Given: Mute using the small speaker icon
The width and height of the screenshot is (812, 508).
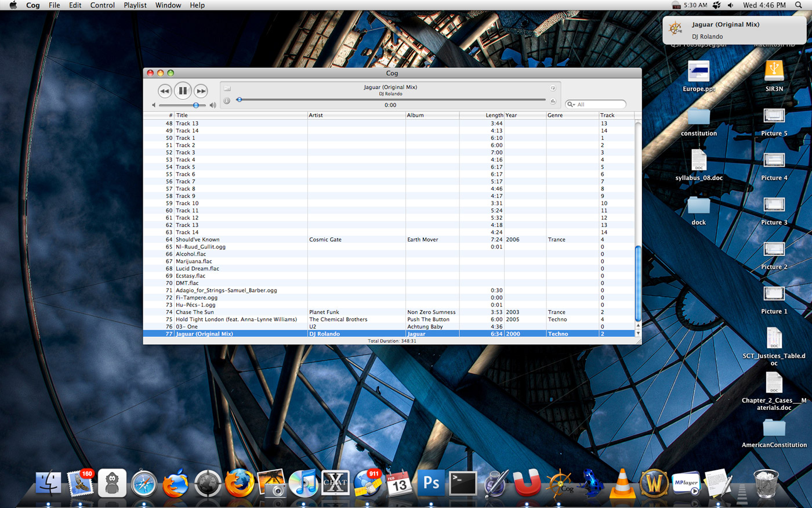Looking at the screenshot, I should 154,105.
